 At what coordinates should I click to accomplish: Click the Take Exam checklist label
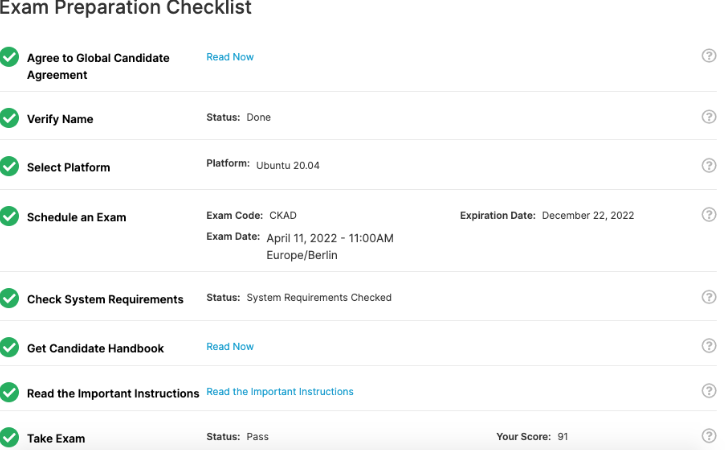coord(56,439)
